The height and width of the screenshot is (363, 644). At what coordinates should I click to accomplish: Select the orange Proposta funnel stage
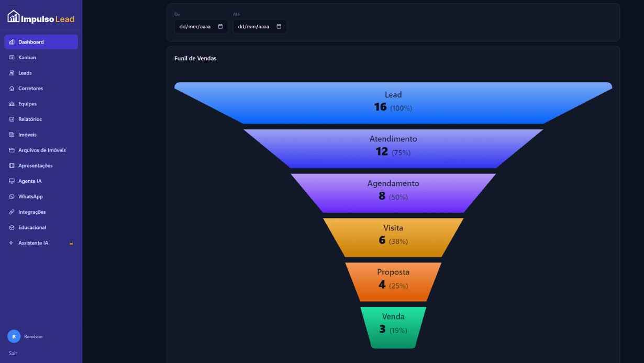tap(393, 282)
